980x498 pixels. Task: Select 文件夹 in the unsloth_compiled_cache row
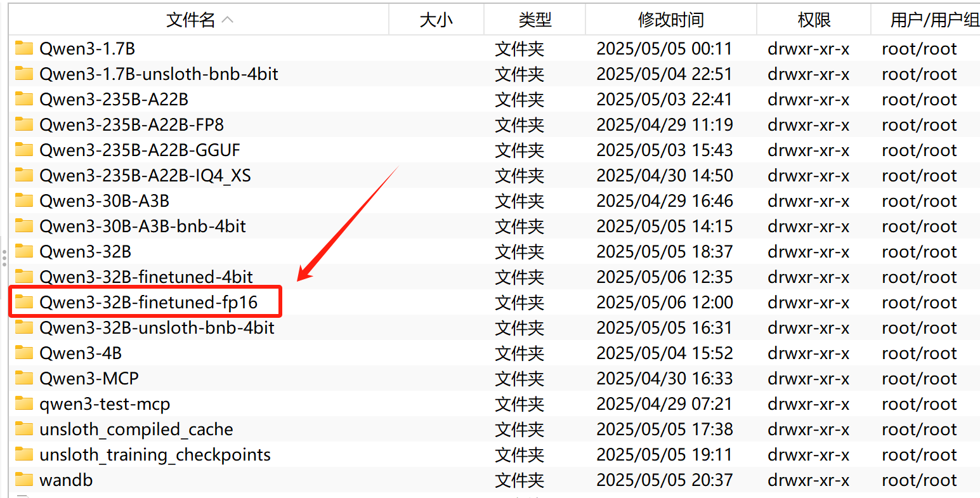pos(519,429)
